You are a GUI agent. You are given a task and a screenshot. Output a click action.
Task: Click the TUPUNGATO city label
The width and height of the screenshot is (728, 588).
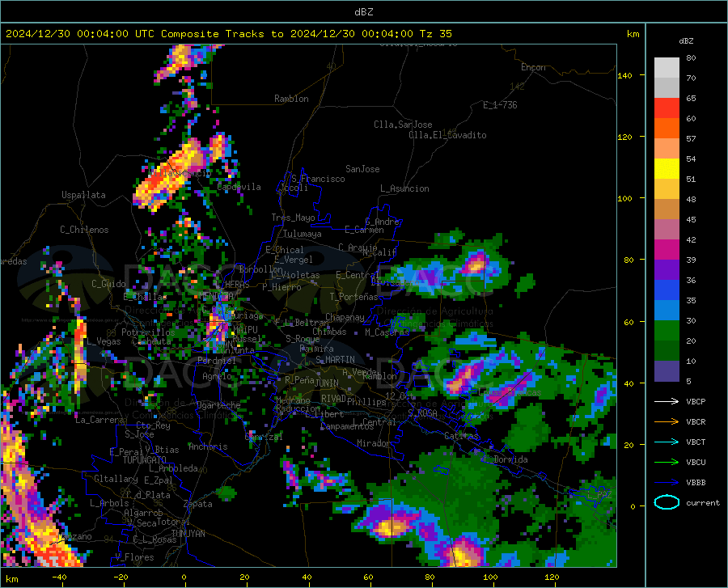[145, 460]
